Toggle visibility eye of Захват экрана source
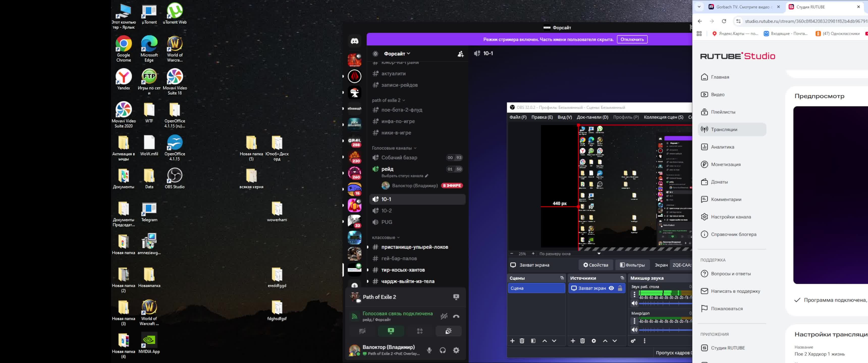The width and height of the screenshot is (868, 363). pyautogui.click(x=611, y=288)
